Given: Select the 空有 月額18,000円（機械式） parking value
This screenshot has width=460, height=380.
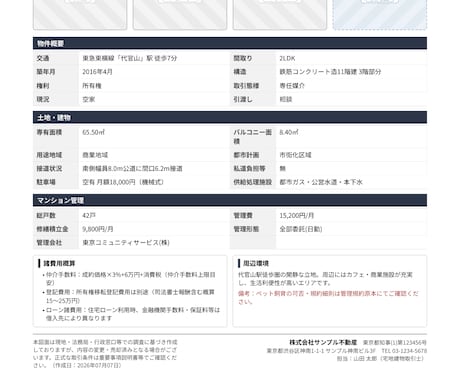Looking at the screenshot, I should (x=123, y=182).
